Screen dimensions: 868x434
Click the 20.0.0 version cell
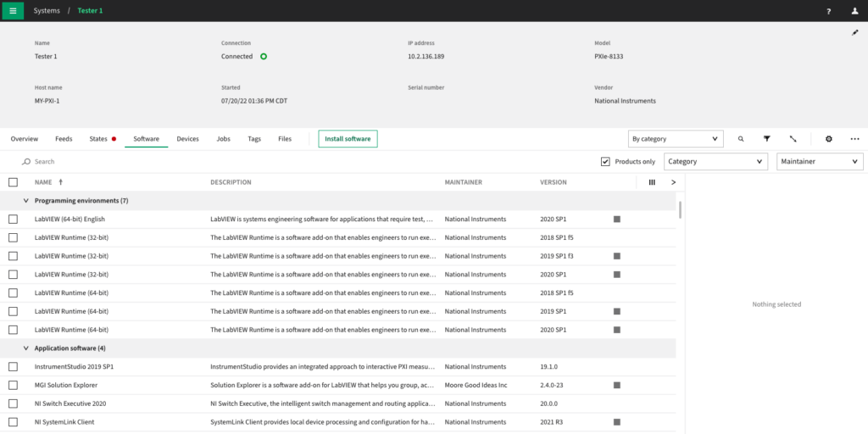coord(549,403)
